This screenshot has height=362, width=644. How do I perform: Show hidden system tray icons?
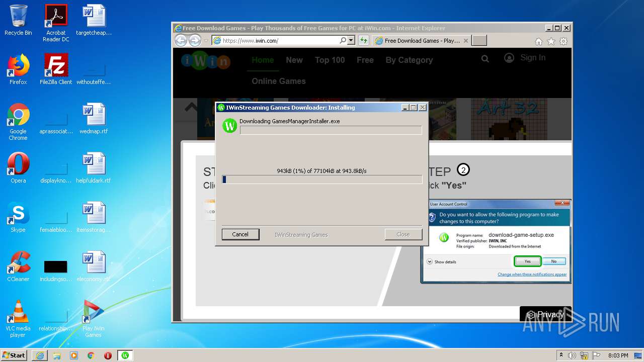pos(561,355)
